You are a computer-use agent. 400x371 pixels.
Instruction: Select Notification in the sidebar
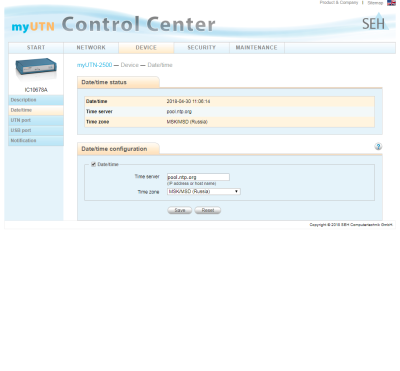[36, 141]
